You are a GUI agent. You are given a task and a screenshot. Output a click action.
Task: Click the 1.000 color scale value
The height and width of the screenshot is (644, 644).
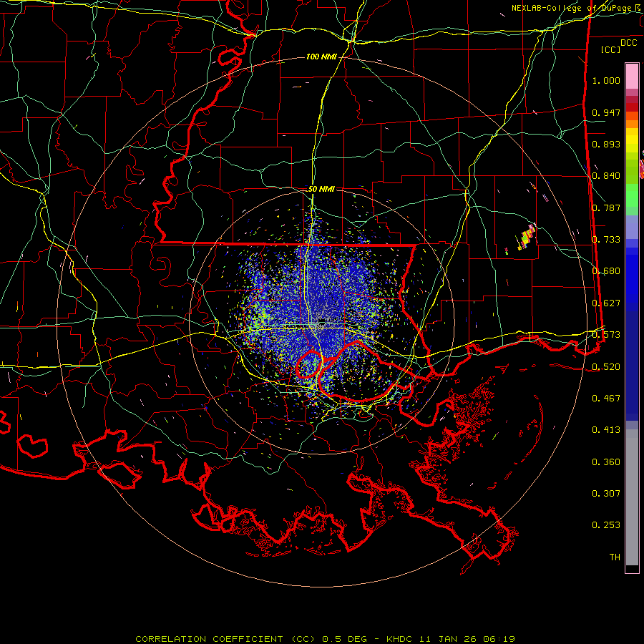[606, 80]
